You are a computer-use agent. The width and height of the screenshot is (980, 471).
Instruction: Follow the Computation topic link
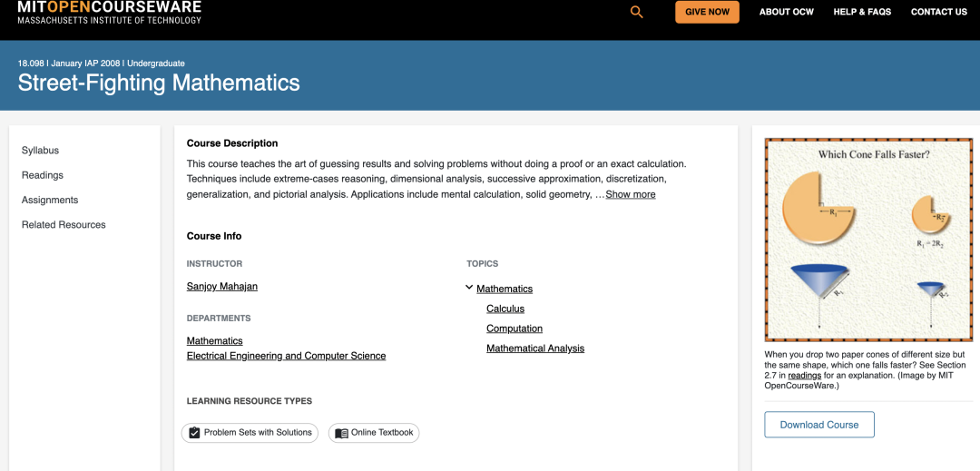coord(514,329)
